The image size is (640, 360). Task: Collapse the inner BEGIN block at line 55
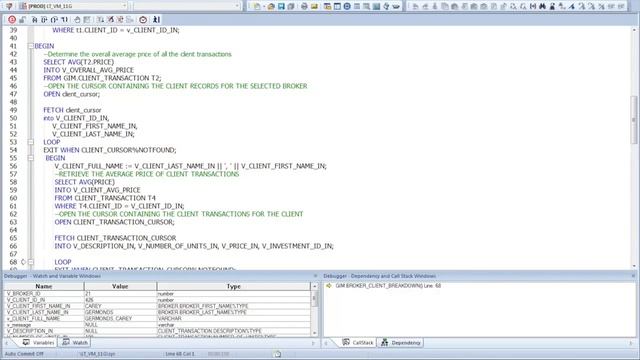31,158
